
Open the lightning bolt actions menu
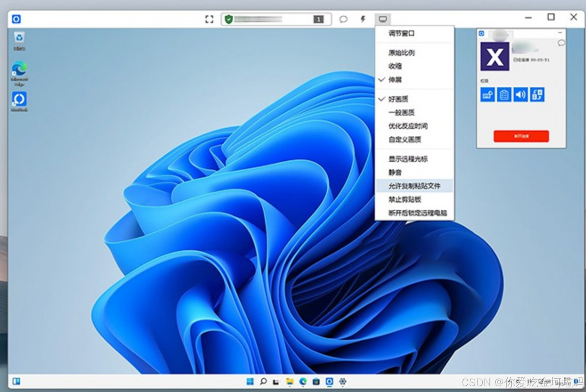coord(363,19)
